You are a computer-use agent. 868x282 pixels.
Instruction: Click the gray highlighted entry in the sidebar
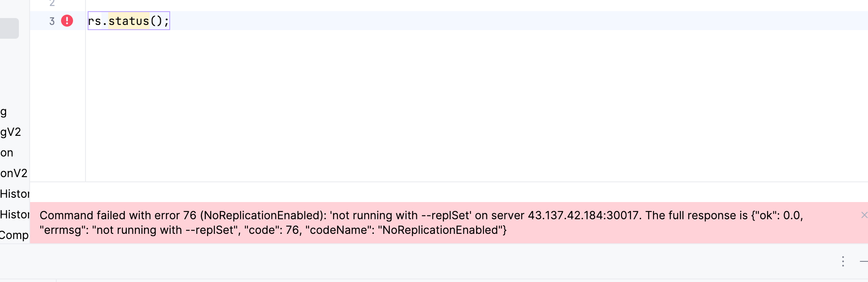point(9,28)
